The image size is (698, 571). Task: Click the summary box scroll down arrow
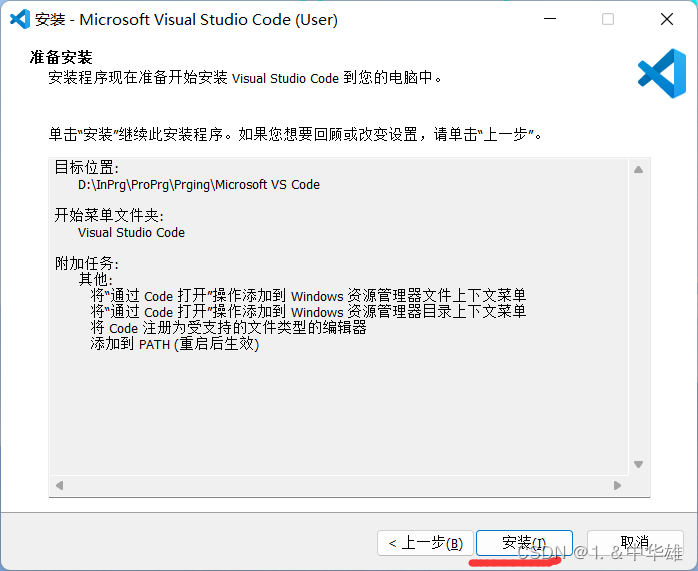(x=638, y=465)
